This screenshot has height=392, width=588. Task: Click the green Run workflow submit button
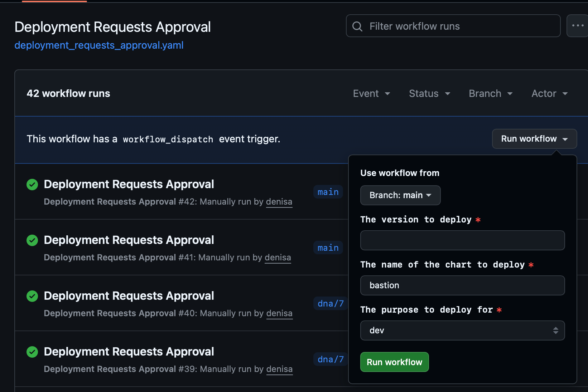point(394,362)
